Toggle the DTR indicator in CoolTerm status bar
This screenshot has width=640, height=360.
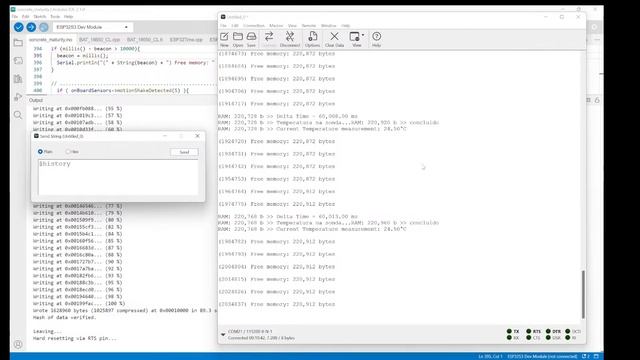[553, 331]
